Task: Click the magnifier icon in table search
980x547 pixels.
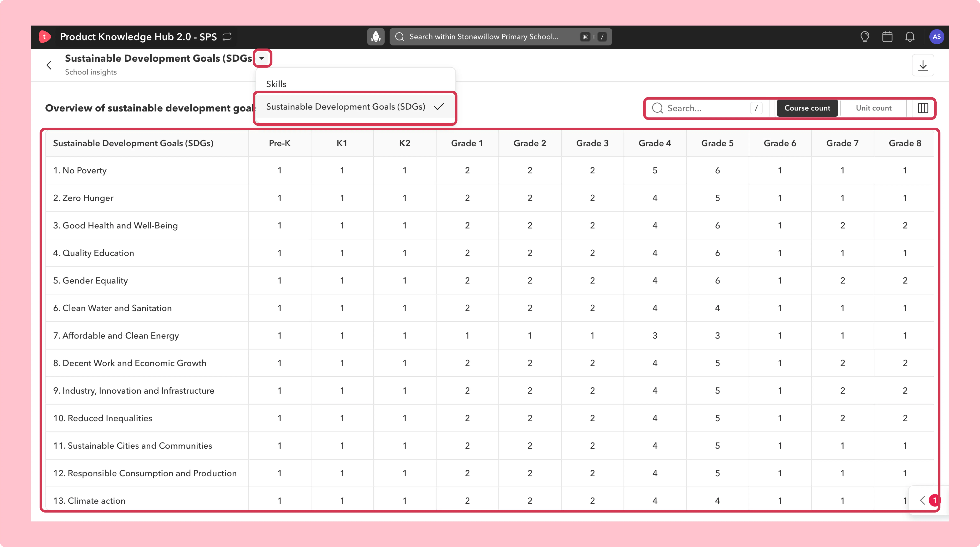Action: click(657, 108)
